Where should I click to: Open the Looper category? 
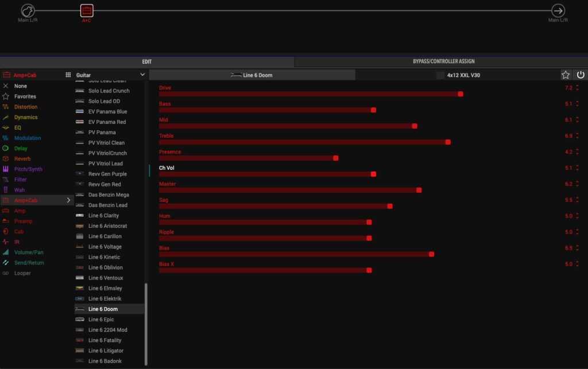point(22,273)
